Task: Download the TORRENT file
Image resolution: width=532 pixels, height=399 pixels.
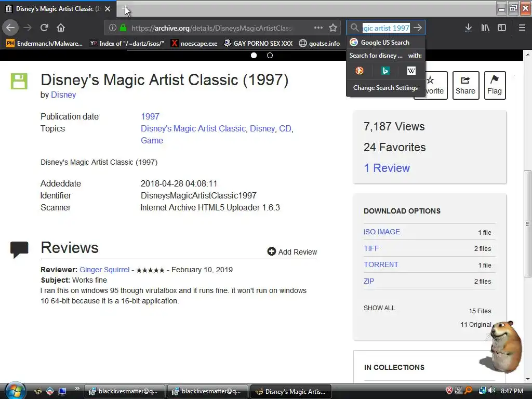Action: coord(381,264)
